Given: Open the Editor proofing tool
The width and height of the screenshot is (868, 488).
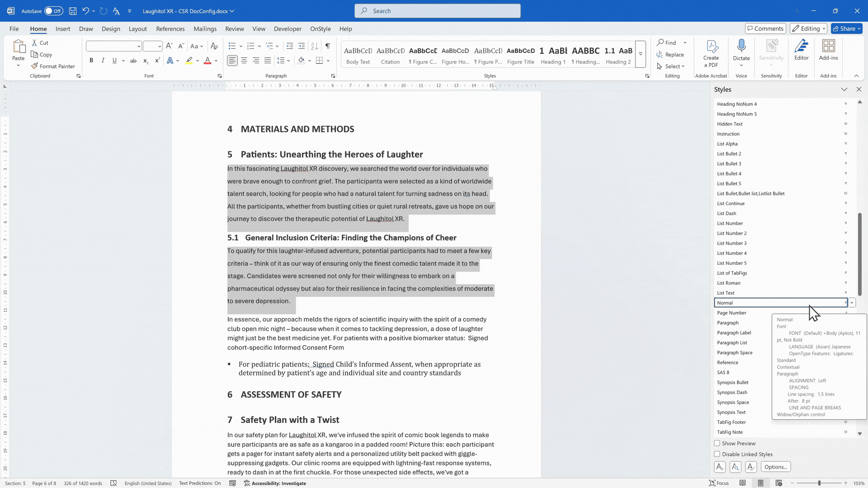Looking at the screenshot, I should (802, 50).
